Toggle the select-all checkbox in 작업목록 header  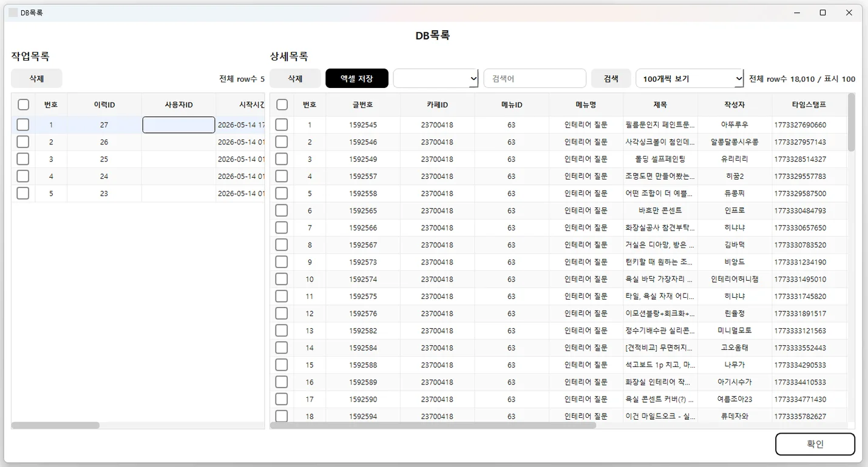coord(24,105)
